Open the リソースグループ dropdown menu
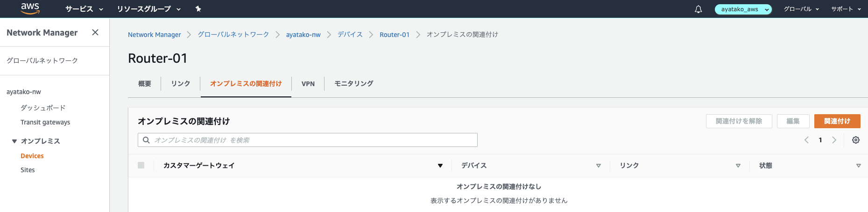 pos(148,9)
